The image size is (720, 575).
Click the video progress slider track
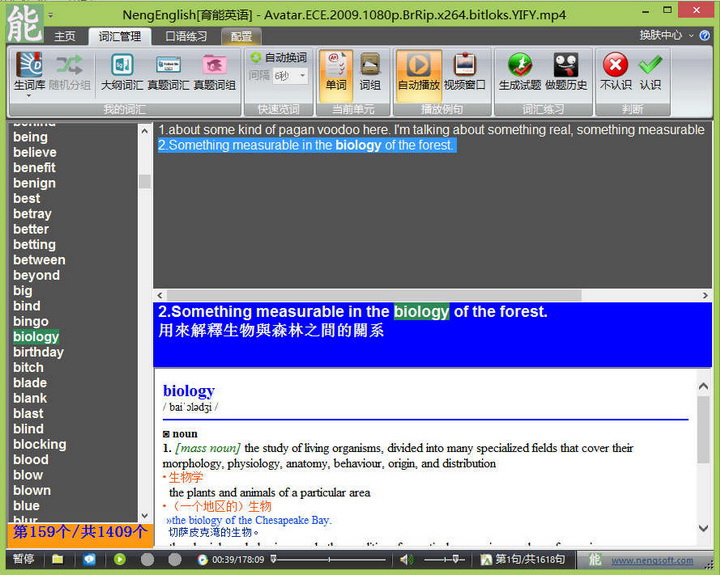coord(329,559)
